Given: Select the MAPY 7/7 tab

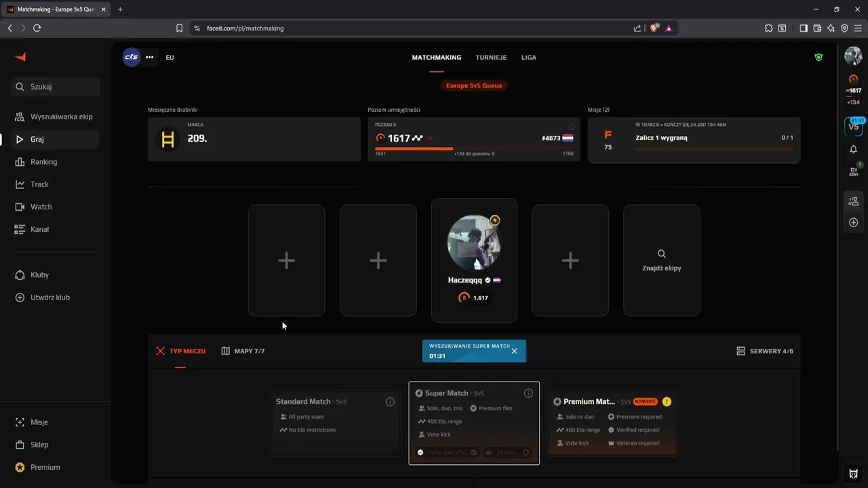Looking at the screenshot, I should (243, 351).
